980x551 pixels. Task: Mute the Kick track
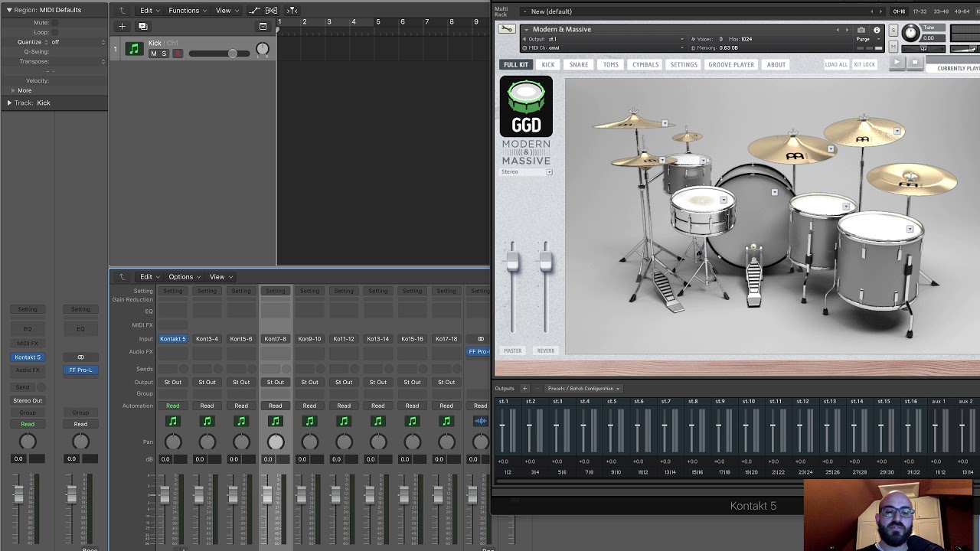coord(153,54)
